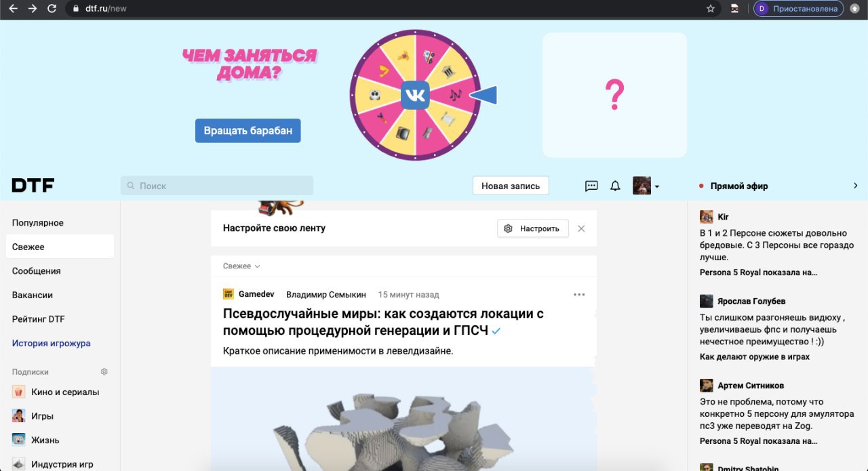Open the three-dot post options menu
The width and height of the screenshot is (868, 471).
tap(579, 295)
